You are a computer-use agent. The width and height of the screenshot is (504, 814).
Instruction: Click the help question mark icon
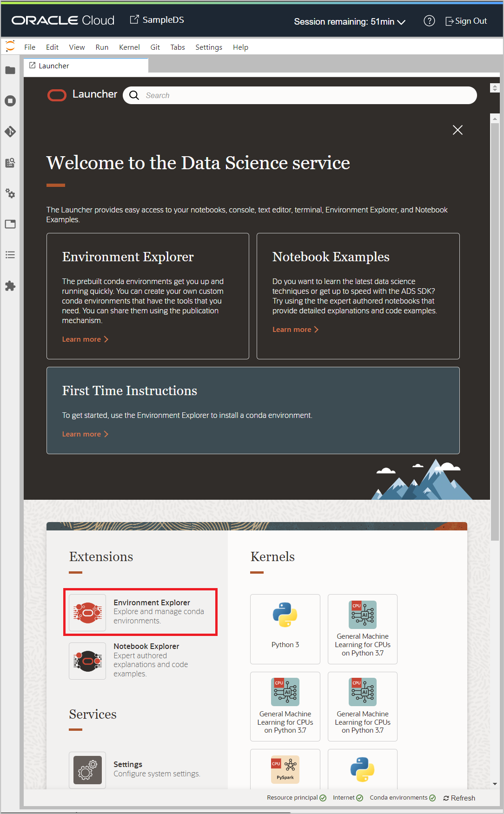pyautogui.click(x=429, y=21)
